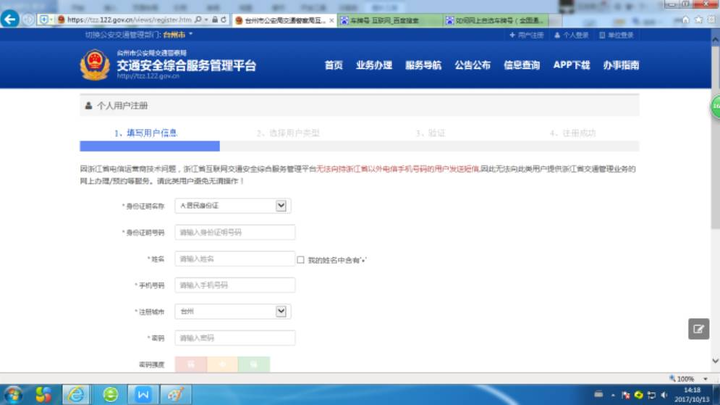Open the APP下载 nav item
The width and height of the screenshot is (720, 405).
(571, 65)
